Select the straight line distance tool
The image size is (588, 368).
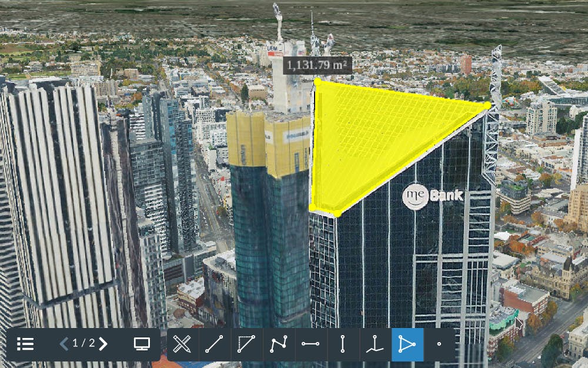pyautogui.click(x=215, y=344)
